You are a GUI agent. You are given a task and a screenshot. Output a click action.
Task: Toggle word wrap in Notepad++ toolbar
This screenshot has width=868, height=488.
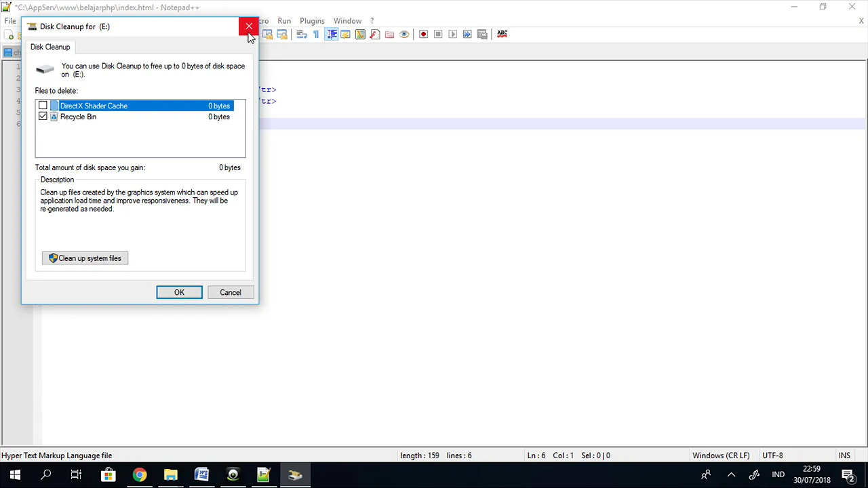coord(302,34)
